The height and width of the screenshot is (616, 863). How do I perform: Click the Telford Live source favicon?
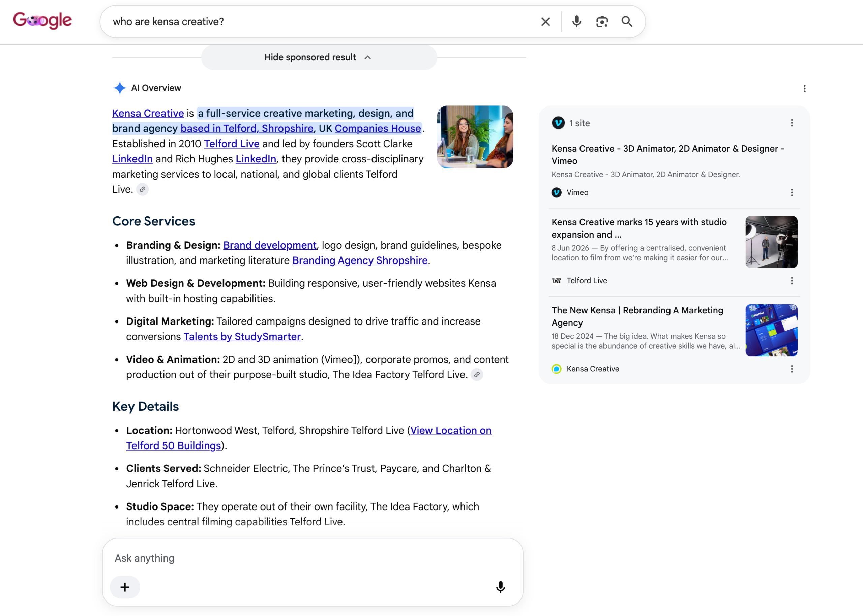(x=557, y=281)
